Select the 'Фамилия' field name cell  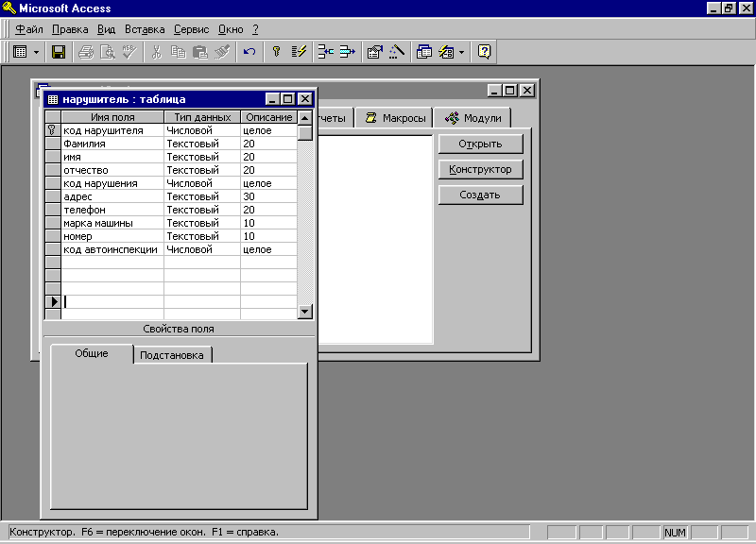112,144
